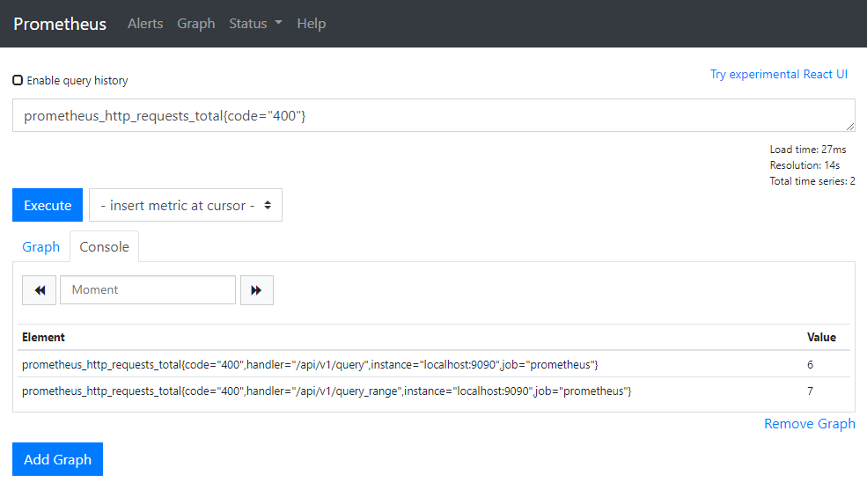Click the Remove Graph link

[809, 424]
